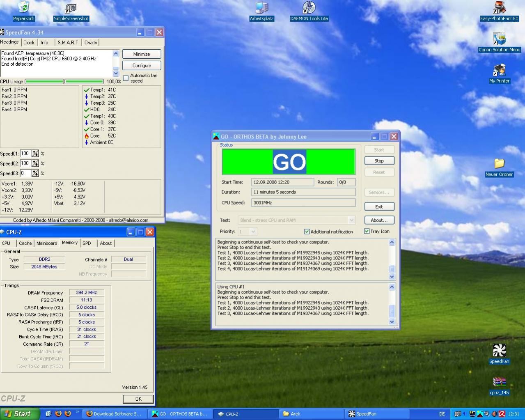525x420 pixels.
Task: Switch to the GO - ORTHOS BETA taskbar button
Action: click(x=181, y=414)
